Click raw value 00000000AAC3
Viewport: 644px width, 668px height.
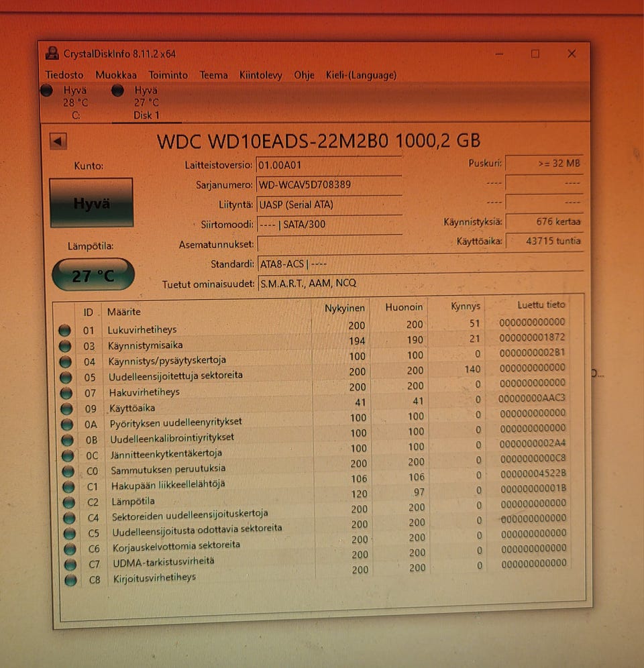(531, 398)
